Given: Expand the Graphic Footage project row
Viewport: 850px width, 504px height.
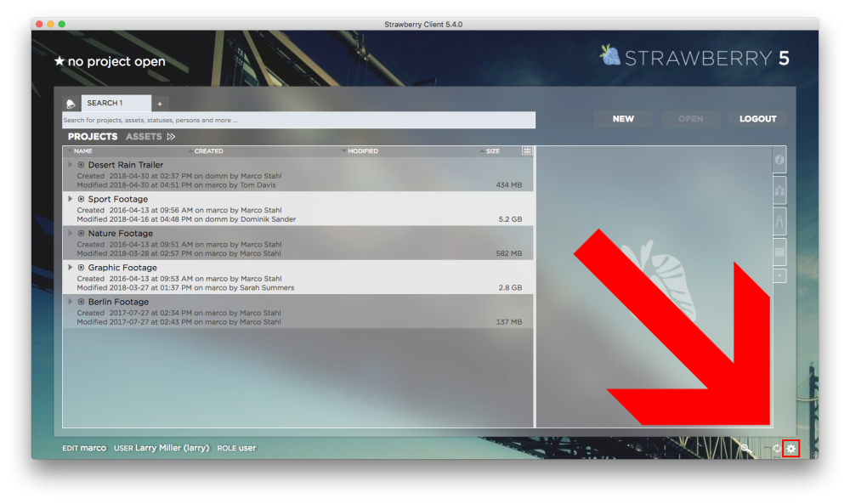Looking at the screenshot, I should pos(71,267).
